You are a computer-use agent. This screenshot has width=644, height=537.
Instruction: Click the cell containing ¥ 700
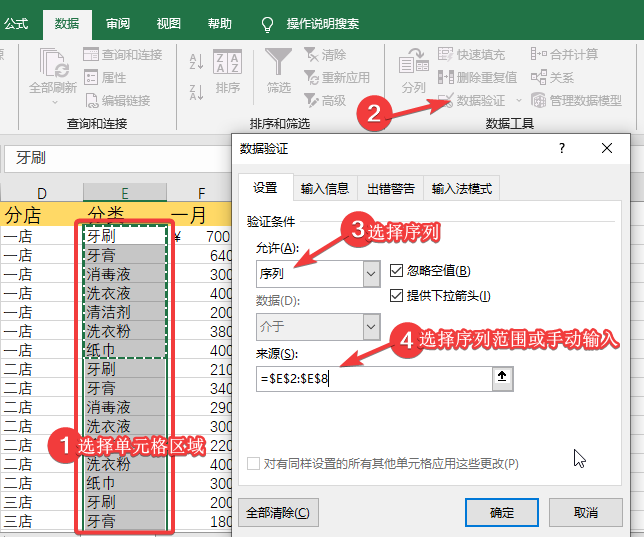(200, 236)
